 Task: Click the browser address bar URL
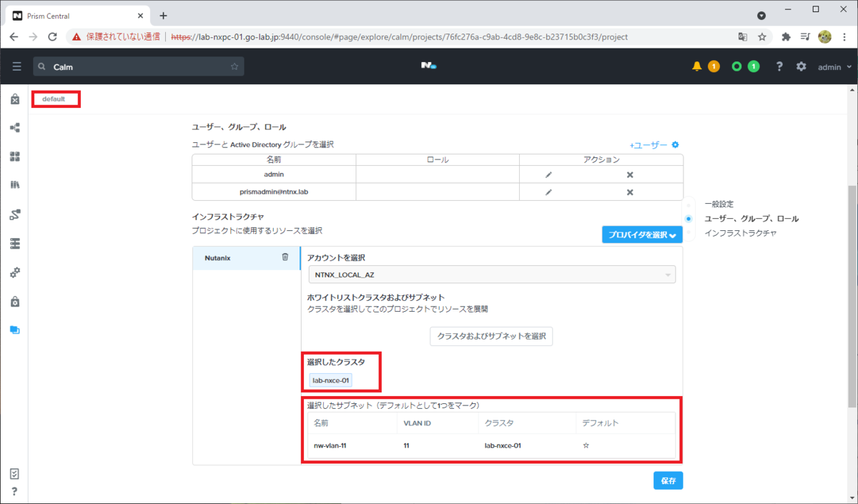[x=399, y=36]
